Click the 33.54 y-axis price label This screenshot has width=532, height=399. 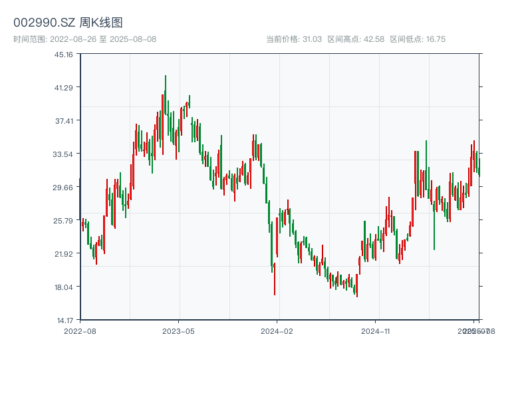pyautogui.click(x=64, y=154)
